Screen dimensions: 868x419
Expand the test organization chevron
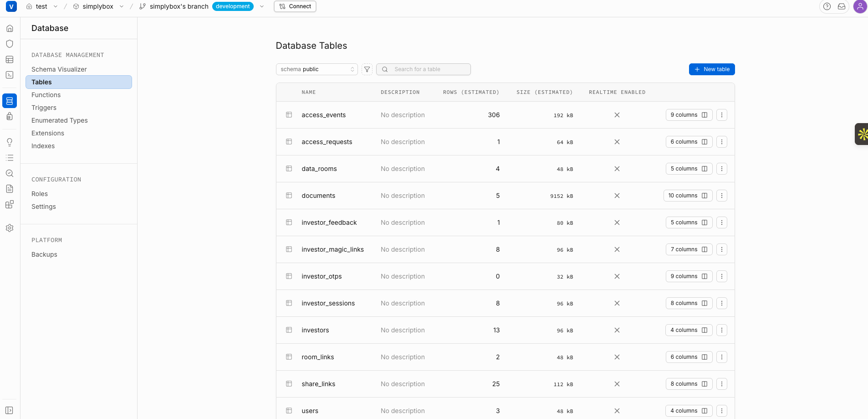(56, 6)
